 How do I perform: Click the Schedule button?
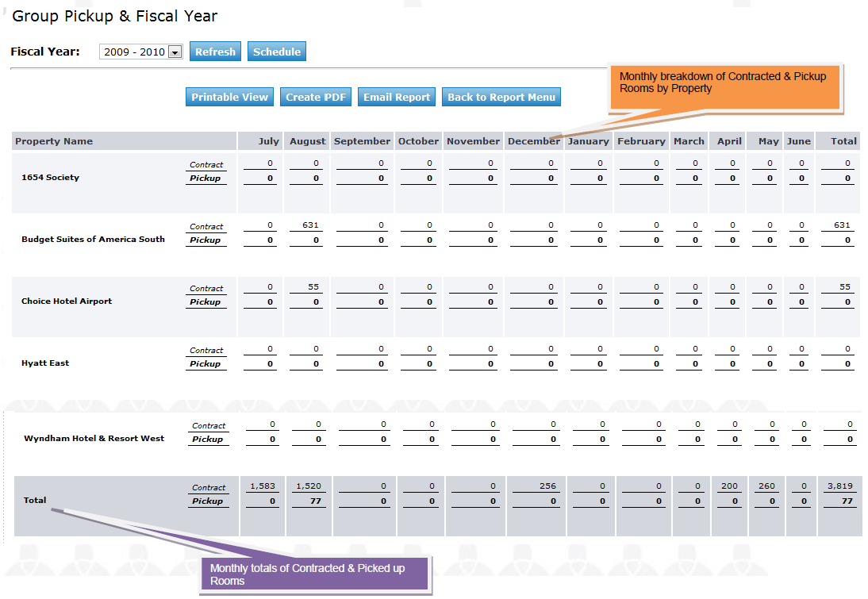(x=277, y=52)
